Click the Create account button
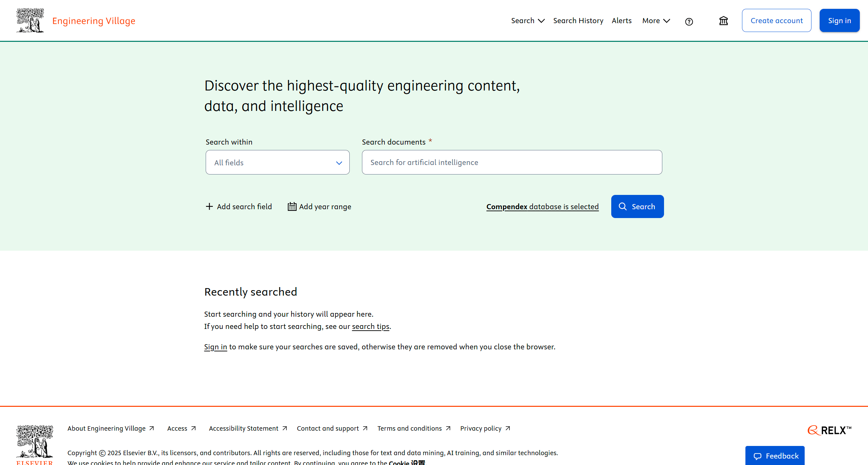868x465 pixels. (776, 21)
